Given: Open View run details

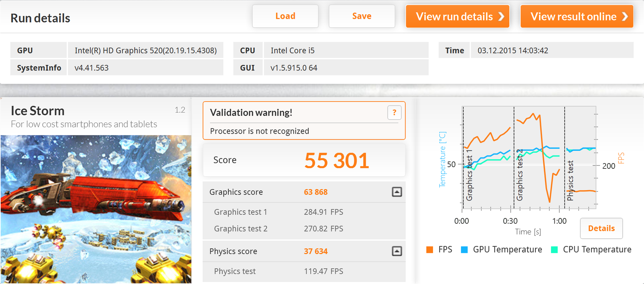Looking at the screenshot, I should [458, 16].
